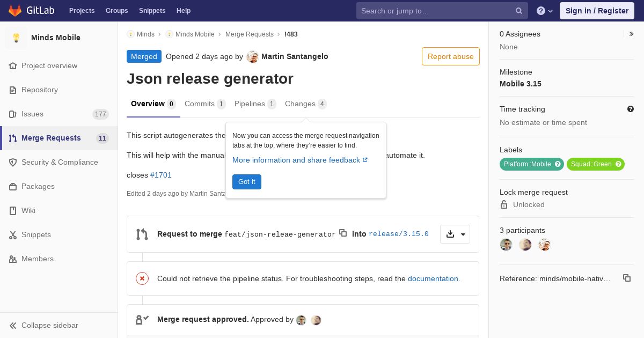Click the Time tracking help icon
Image resolution: width=644 pixels, height=338 pixels.
coord(631,109)
